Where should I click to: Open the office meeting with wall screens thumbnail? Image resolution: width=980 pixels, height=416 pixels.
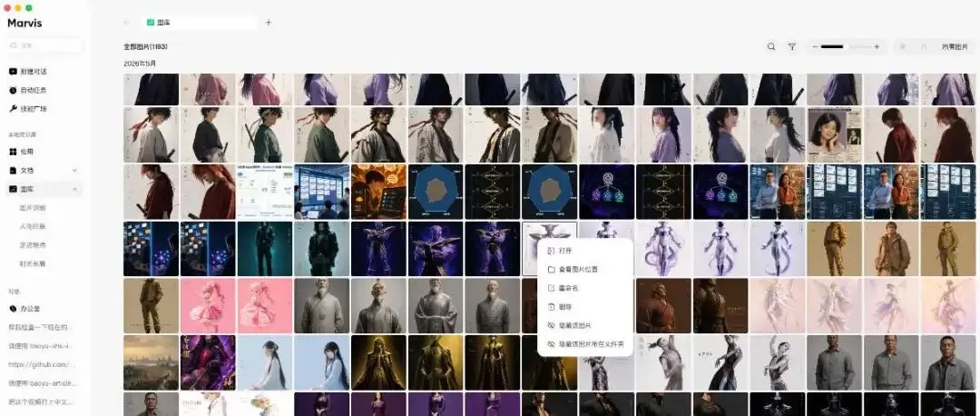[322, 192]
